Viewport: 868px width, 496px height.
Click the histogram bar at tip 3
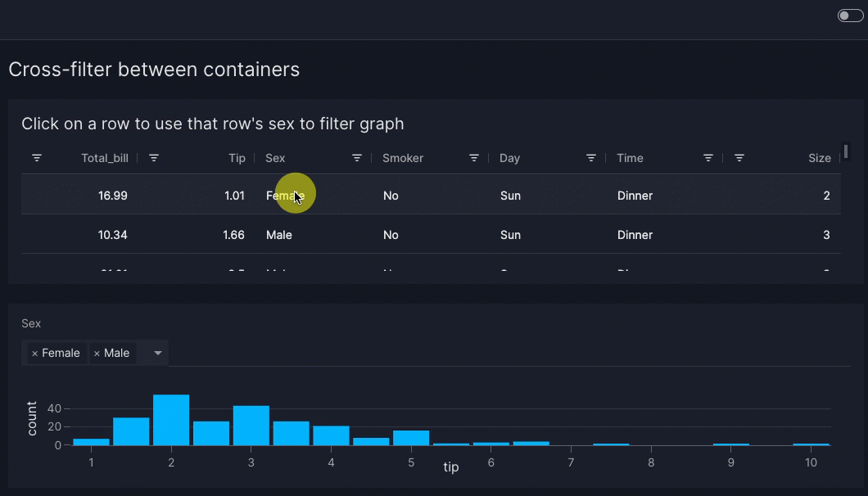[x=251, y=425]
